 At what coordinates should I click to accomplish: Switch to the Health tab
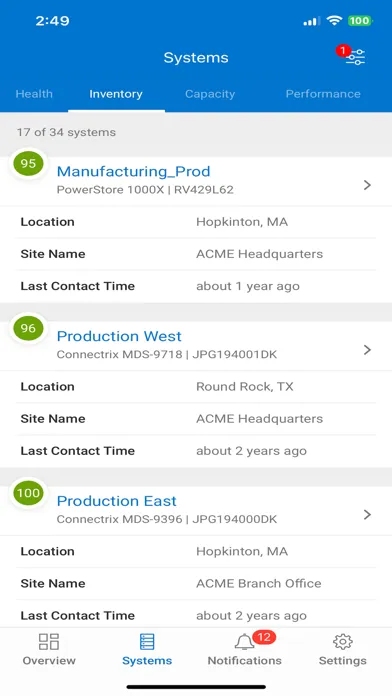[34, 94]
